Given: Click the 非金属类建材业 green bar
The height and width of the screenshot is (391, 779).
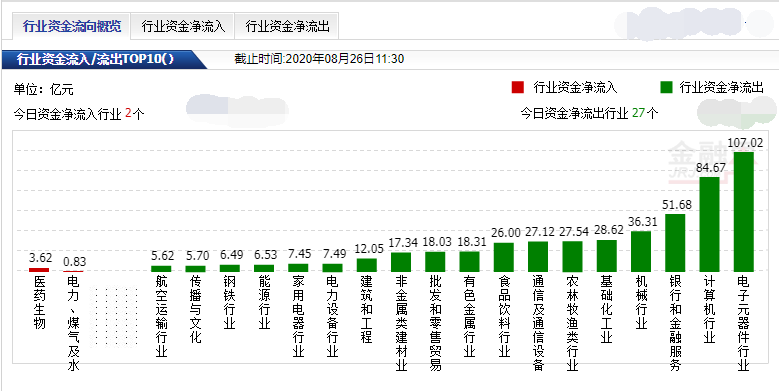Looking at the screenshot, I should [x=401, y=262].
